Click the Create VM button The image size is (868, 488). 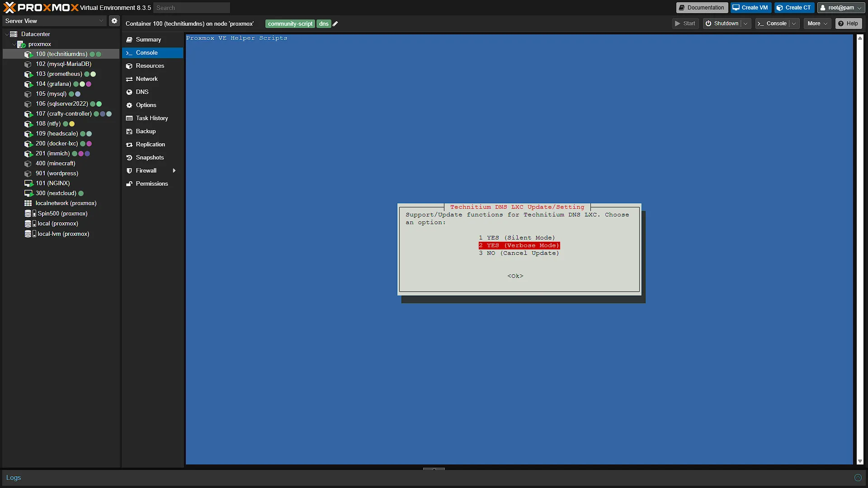[x=750, y=8]
